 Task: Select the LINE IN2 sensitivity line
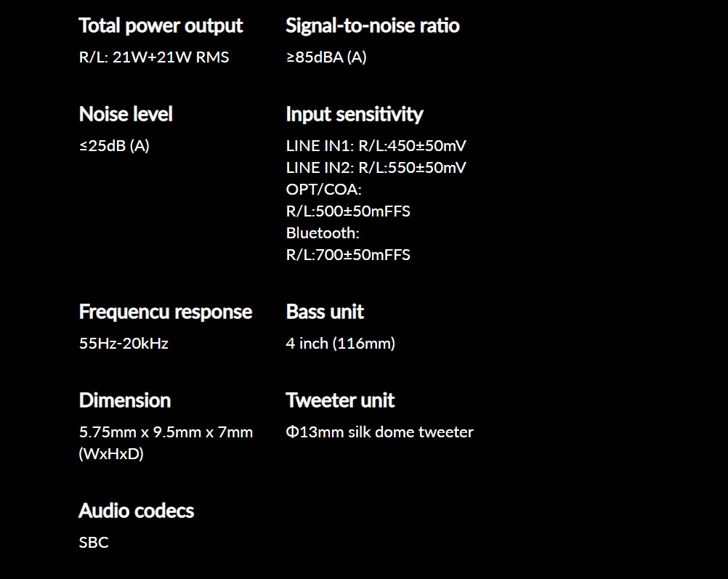(376, 168)
